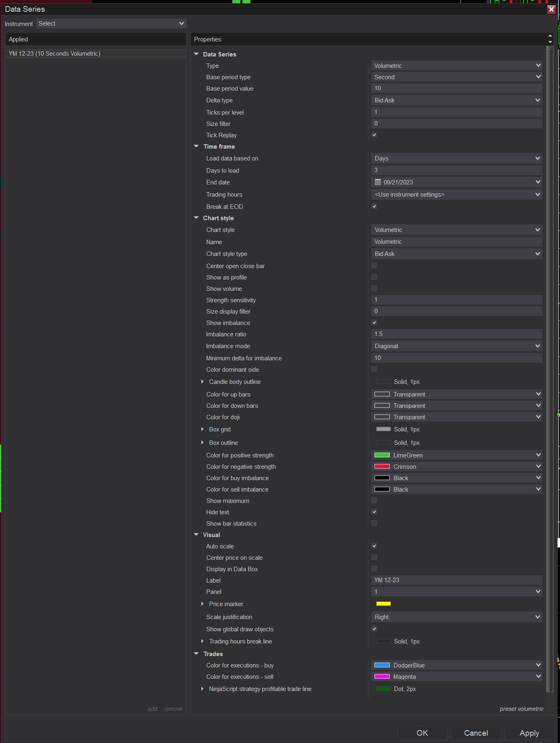This screenshot has height=743, width=560.
Task: Click the yellow Price marker swatch
Action: pyautogui.click(x=383, y=604)
